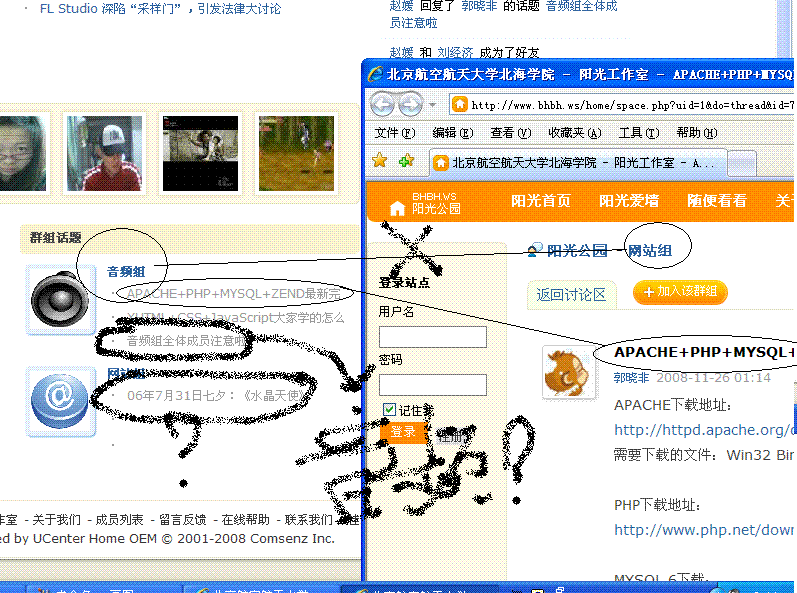Open the httpd.apache.org download link
The image size is (797, 593).
click(x=703, y=430)
